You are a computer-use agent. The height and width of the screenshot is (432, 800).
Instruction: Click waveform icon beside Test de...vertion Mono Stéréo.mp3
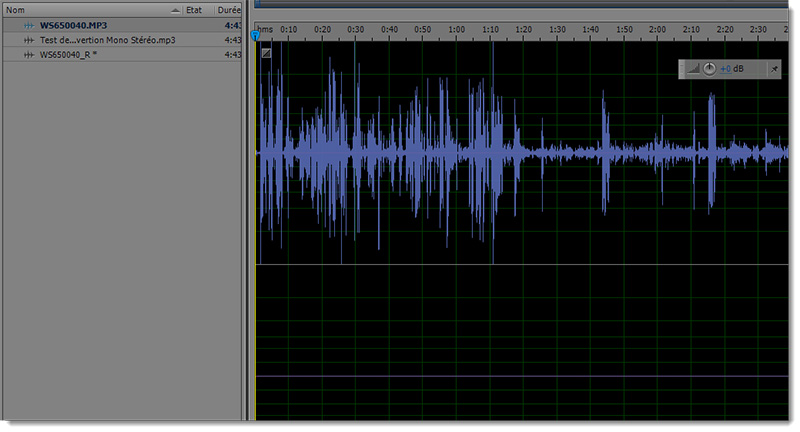tap(29, 40)
